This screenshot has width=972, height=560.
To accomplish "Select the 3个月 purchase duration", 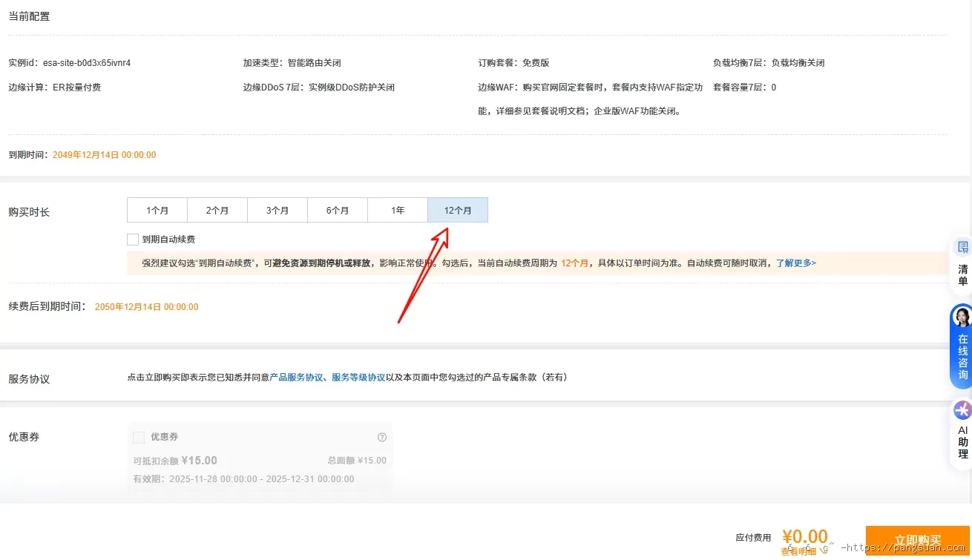I will coord(278,210).
